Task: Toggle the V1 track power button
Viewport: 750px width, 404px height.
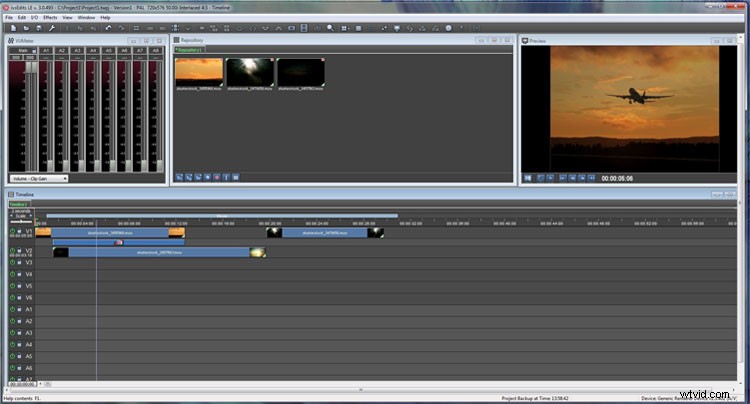Action: (x=12, y=231)
